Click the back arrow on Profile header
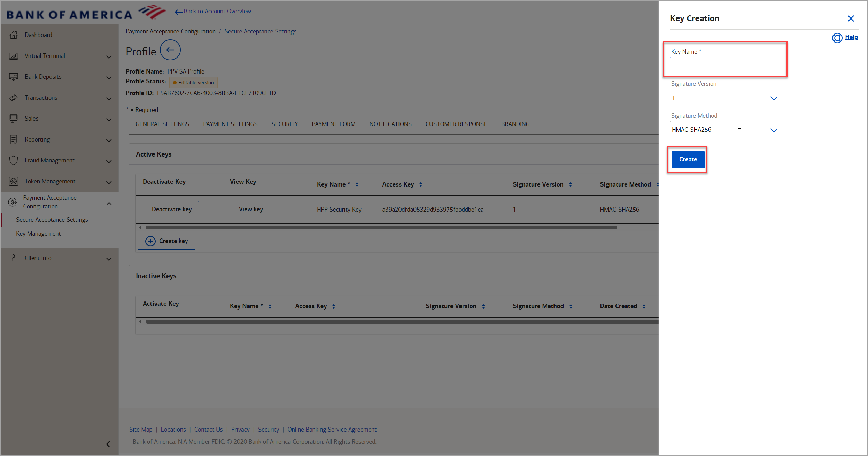 tap(171, 51)
